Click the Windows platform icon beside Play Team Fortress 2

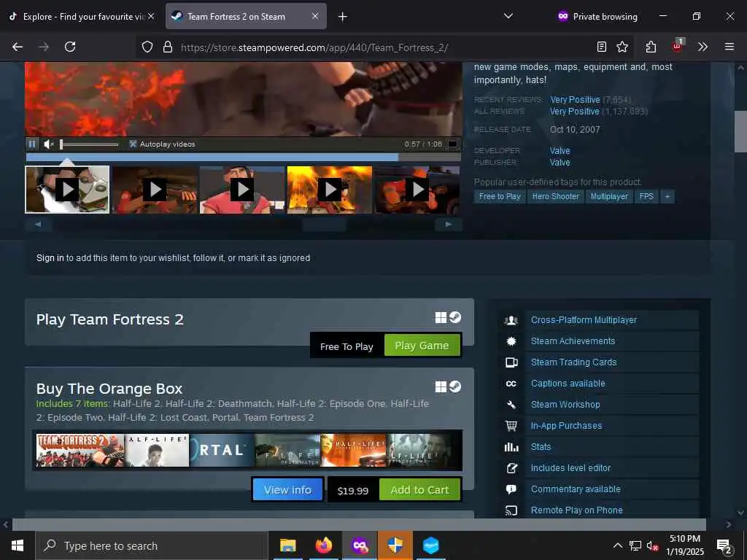coord(441,318)
